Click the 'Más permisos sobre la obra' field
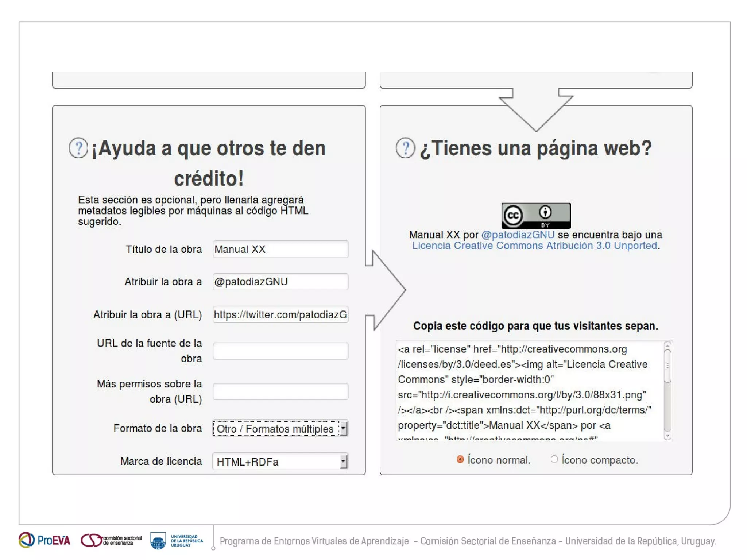The width and height of the screenshot is (747, 560). coord(280,391)
